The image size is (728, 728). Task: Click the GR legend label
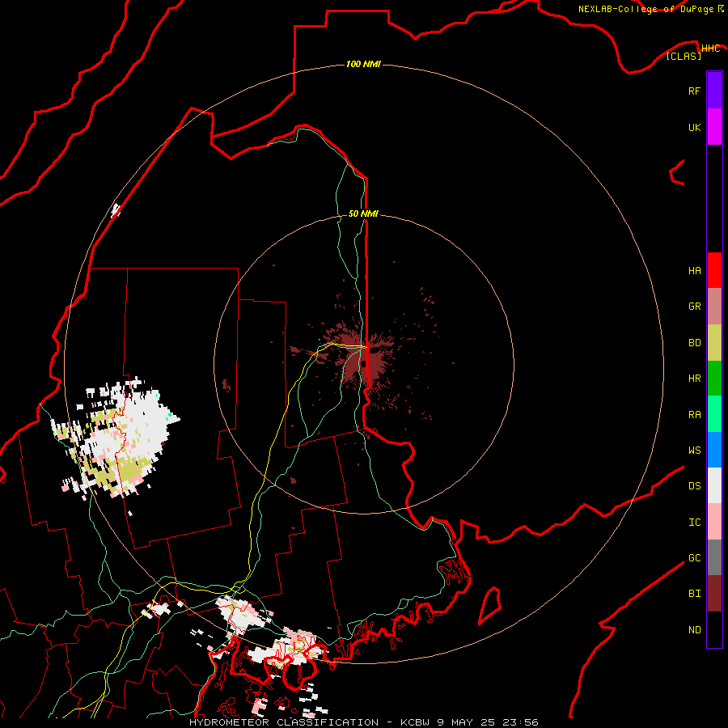(x=694, y=307)
